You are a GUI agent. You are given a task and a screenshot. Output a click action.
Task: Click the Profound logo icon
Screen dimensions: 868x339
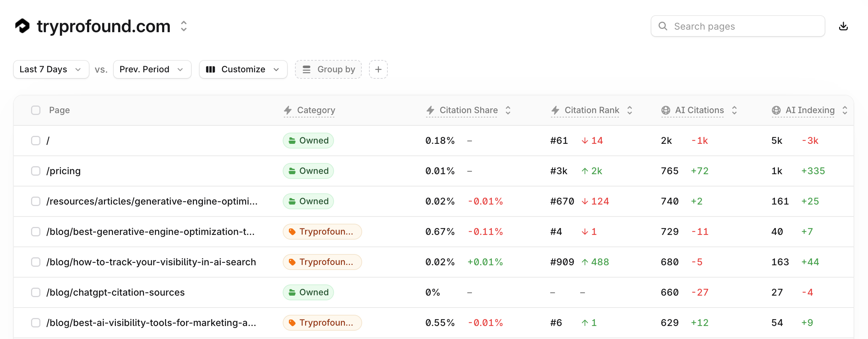(x=22, y=26)
